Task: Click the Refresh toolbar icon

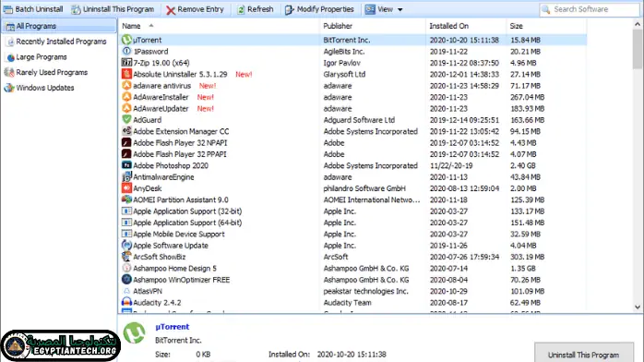Action: tap(241, 9)
